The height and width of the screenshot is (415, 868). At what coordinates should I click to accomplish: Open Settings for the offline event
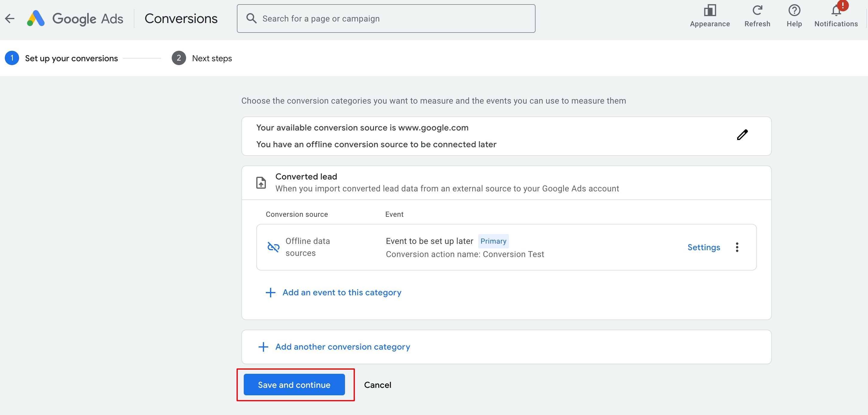click(703, 247)
